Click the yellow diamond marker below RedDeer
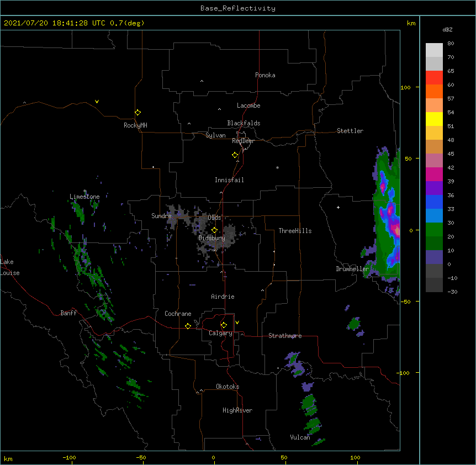 coord(235,155)
